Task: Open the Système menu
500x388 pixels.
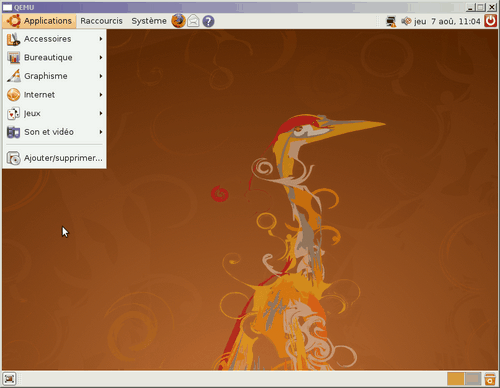Action: pos(149,21)
